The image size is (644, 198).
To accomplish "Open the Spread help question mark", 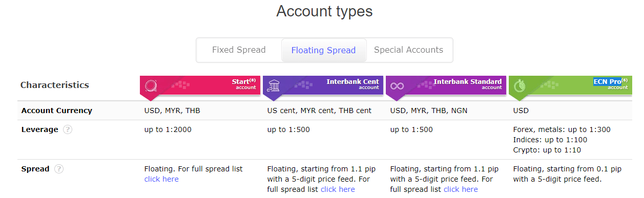I will [59, 169].
